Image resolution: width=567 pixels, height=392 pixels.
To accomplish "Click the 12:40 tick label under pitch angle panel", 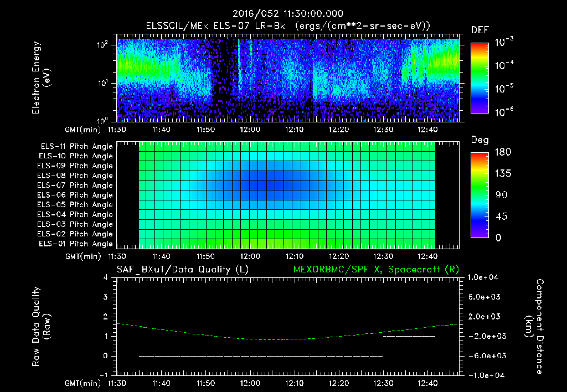I will [x=427, y=257].
